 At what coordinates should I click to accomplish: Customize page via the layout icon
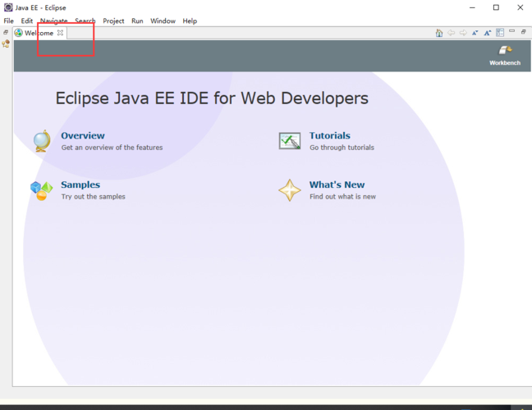pyautogui.click(x=500, y=33)
